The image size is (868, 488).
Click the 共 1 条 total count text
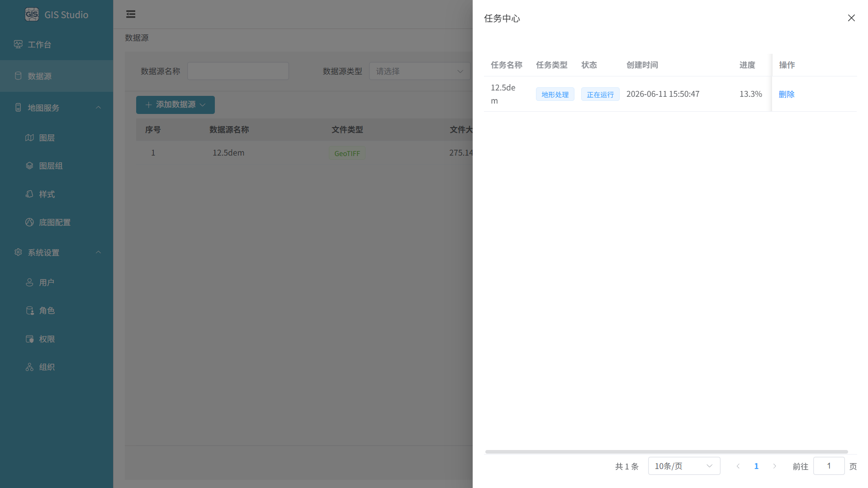tap(627, 466)
